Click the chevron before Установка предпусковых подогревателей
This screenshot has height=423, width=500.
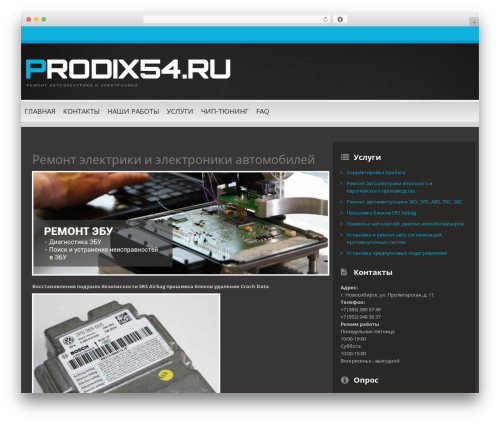(x=342, y=253)
